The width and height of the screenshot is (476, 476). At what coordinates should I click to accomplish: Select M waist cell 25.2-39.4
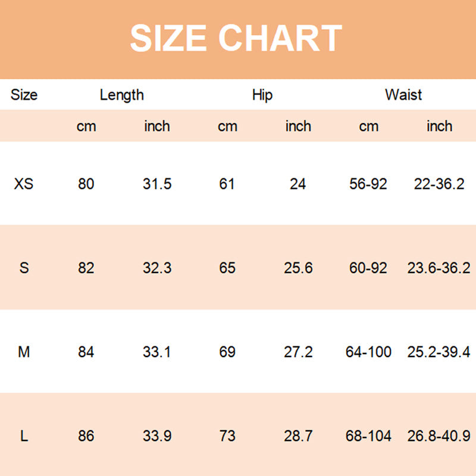(439, 352)
